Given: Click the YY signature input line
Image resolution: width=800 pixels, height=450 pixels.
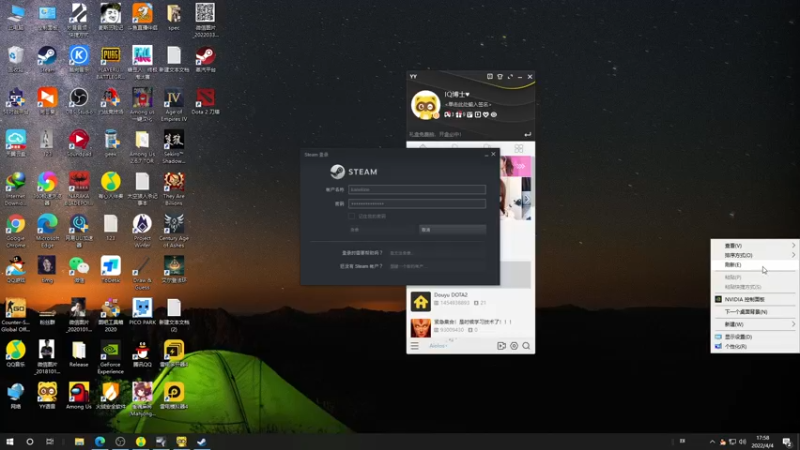Looking at the screenshot, I should [468, 105].
